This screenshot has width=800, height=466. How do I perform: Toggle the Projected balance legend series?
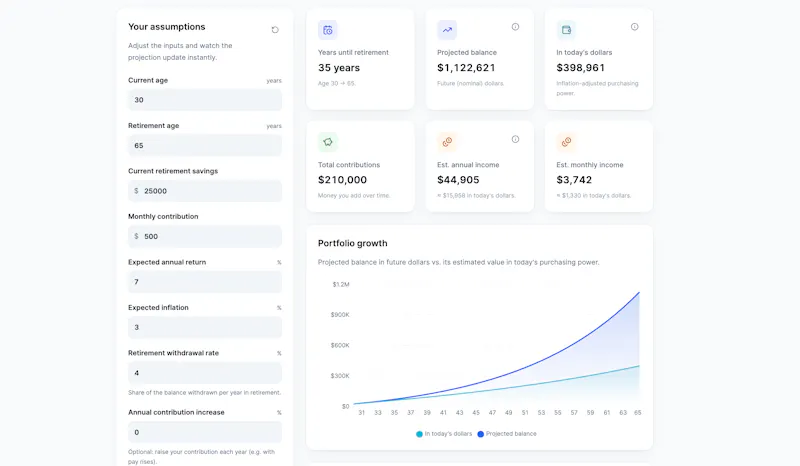point(507,434)
